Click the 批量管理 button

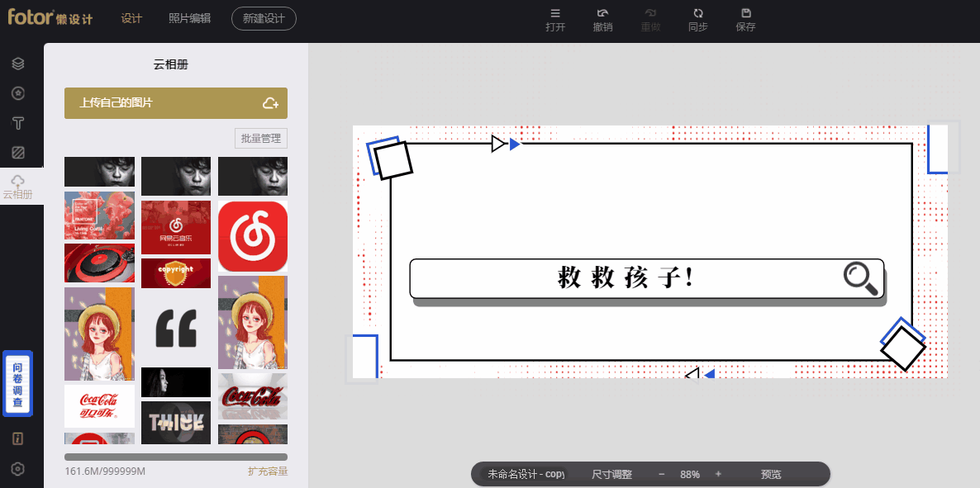pyautogui.click(x=260, y=138)
